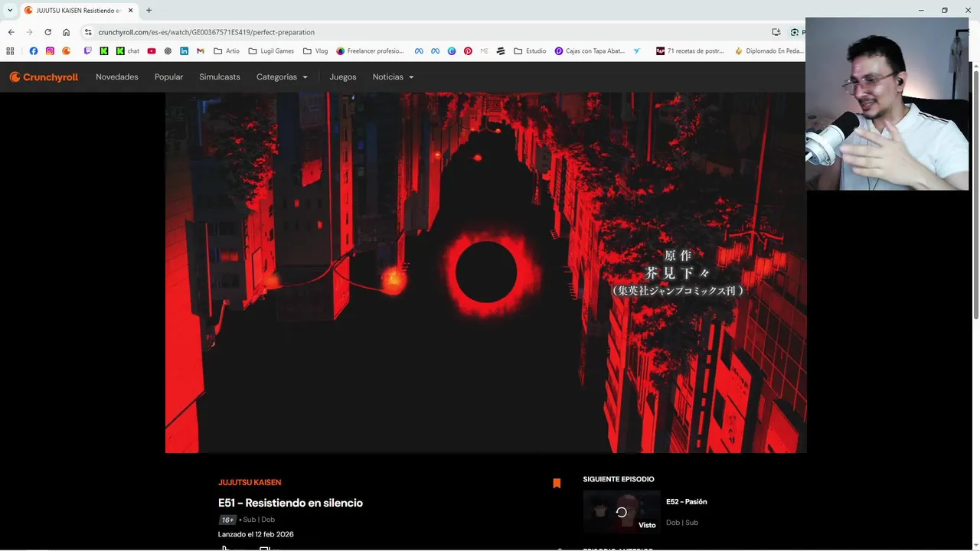Open the Cajas con Tapa Abat... bookmark
980x551 pixels.
tap(590, 51)
